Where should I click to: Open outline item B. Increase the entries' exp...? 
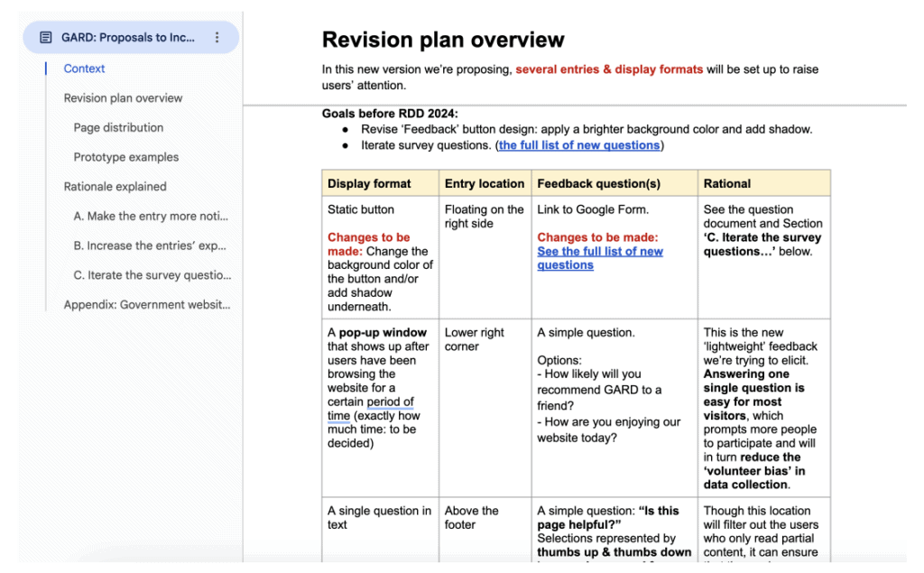[150, 245]
